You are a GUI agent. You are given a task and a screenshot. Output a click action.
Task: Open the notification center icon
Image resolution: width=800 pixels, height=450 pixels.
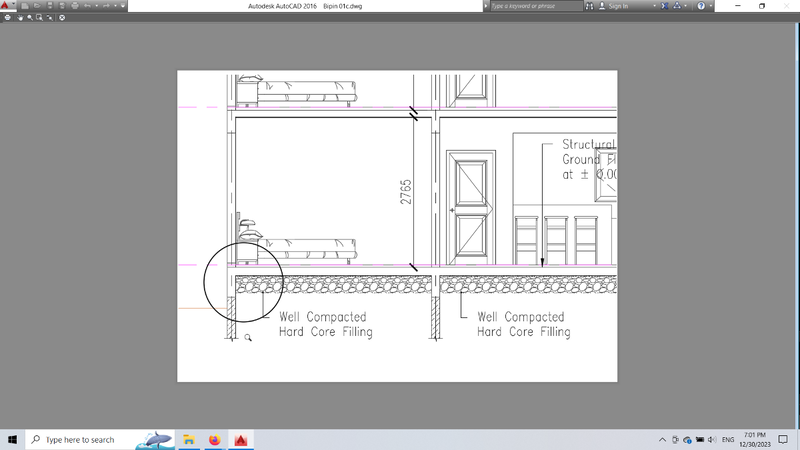783,439
